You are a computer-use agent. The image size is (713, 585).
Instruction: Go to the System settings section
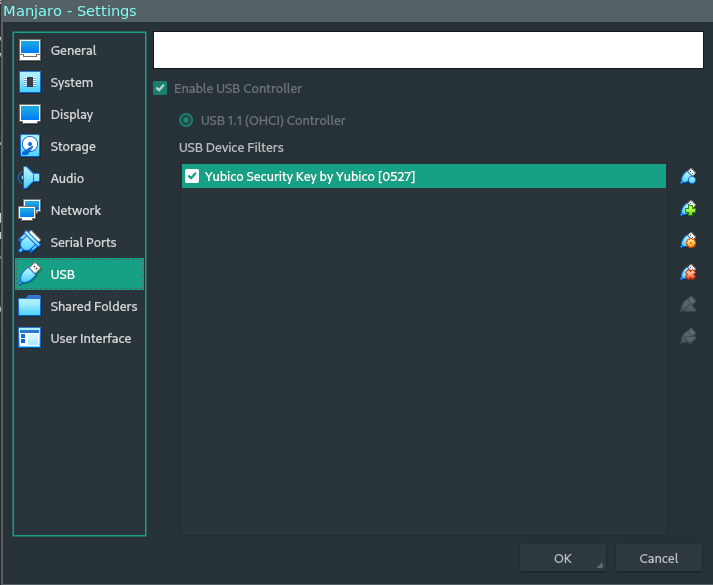click(x=71, y=82)
